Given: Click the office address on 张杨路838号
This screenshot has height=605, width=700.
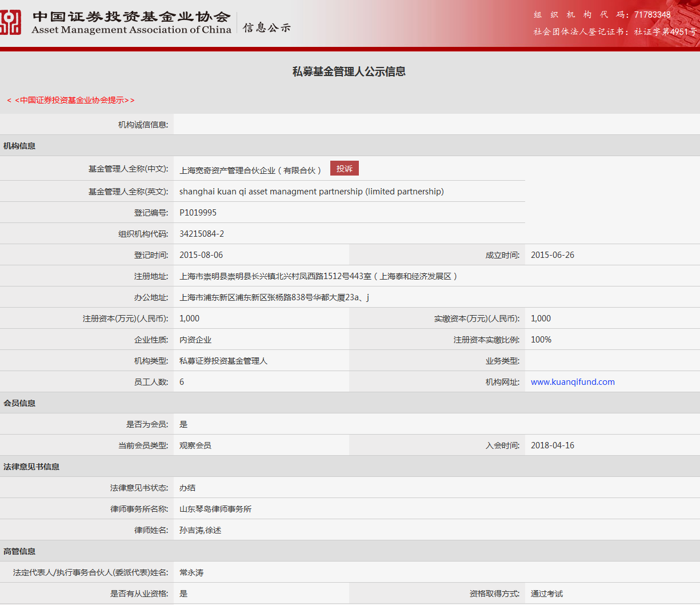Looking at the screenshot, I should pyautogui.click(x=274, y=297).
